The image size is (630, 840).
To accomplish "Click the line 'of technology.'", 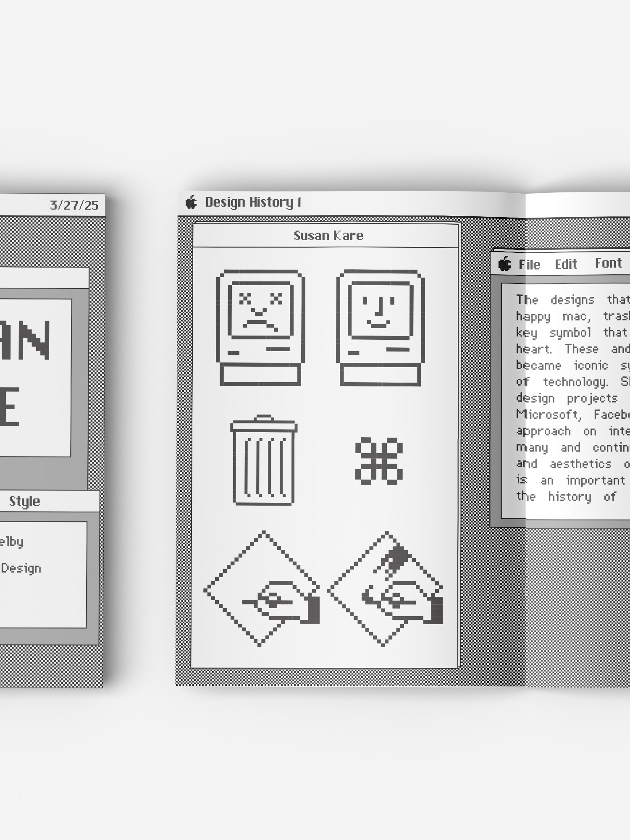I will 573,382.
